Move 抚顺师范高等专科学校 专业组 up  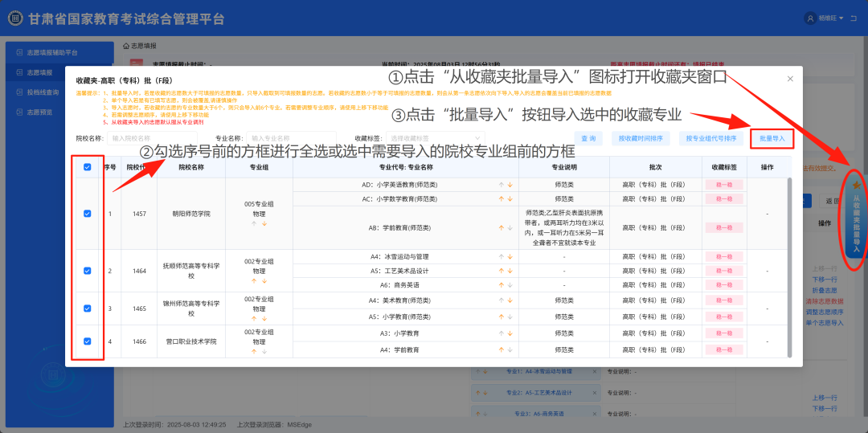click(255, 281)
